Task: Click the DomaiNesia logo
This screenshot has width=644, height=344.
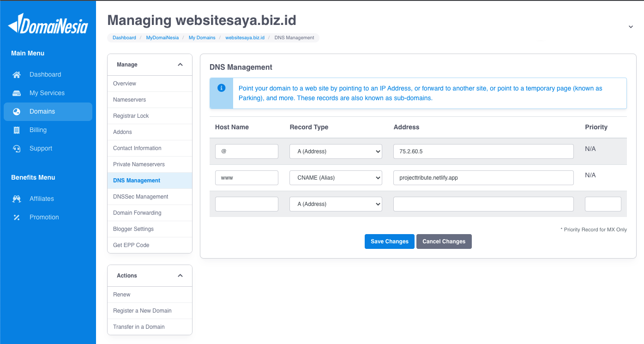Action: coord(48,24)
